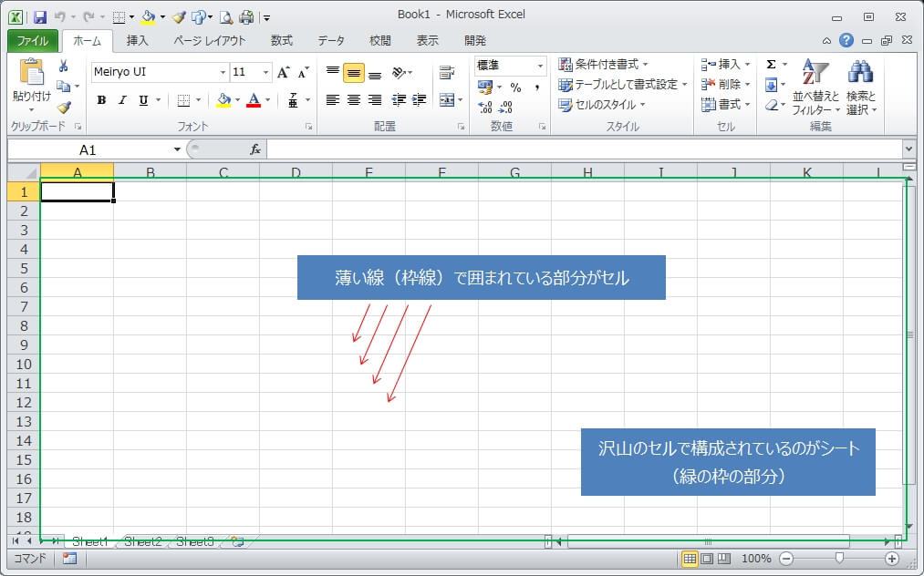Open the 並べ替えとフィルター sort and filter dropdown
This screenshot has height=576, width=924.
tap(815, 87)
